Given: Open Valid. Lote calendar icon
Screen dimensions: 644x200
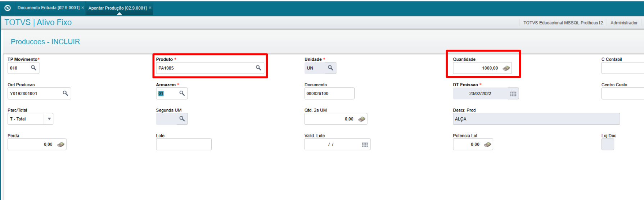Looking at the screenshot, I should [x=365, y=145].
